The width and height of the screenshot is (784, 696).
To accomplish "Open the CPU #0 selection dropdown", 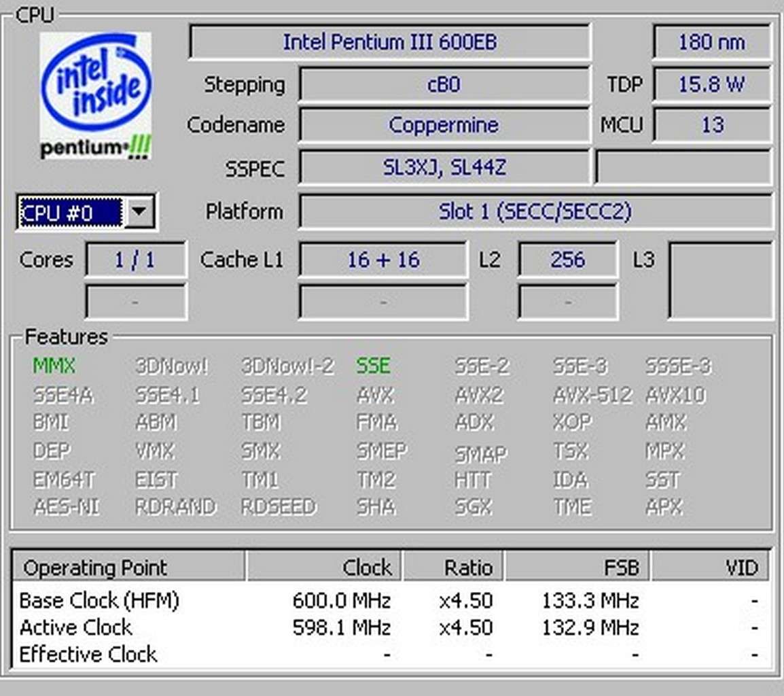I will point(141,211).
